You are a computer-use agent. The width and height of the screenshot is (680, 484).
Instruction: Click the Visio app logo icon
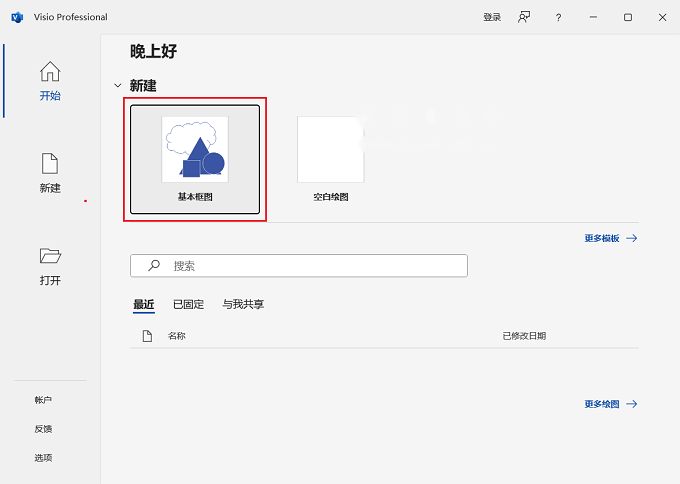17,17
